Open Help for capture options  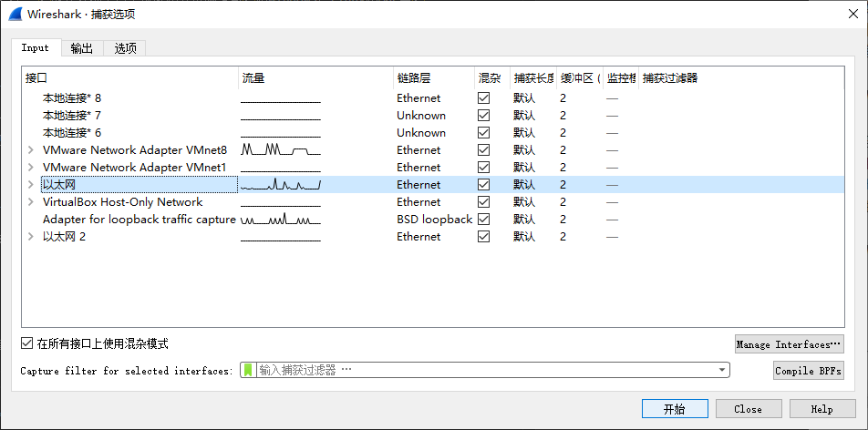coord(822,409)
